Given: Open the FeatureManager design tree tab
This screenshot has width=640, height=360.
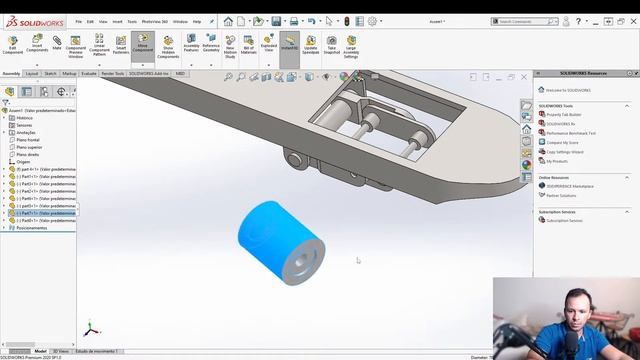Looking at the screenshot, I should (x=9, y=91).
